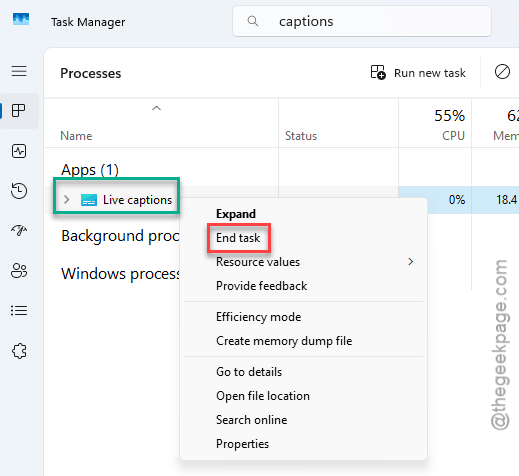Expand the Live captions process row
Screen dimensions: 519x476
click(67, 200)
